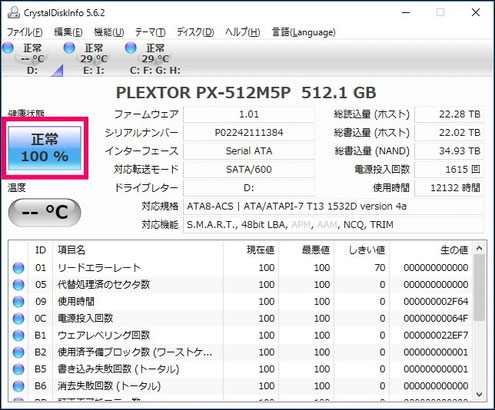Image resolution: width=495 pixels, height=410 pixels.
Task: Click status orb for B1 ウェアレベリング回数 row
Action: click(x=18, y=335)
